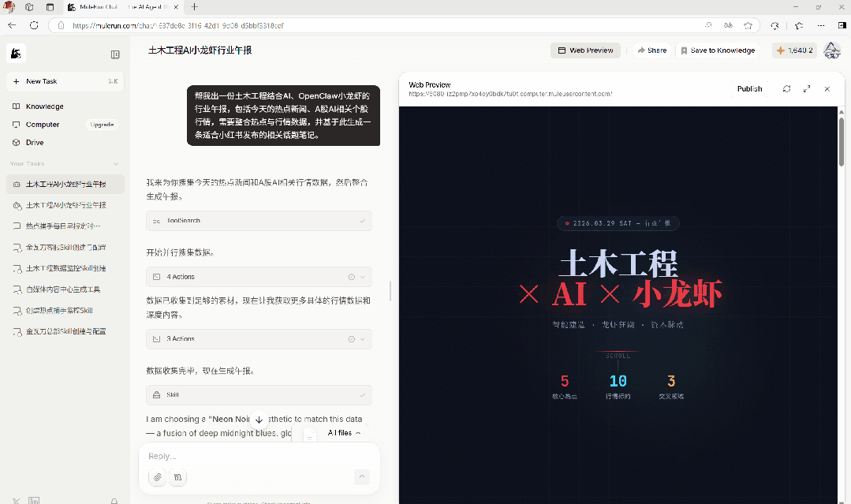Expand Web Preview to fullscreen
This screenshot has width=851, height=504.
pos(807,88)
